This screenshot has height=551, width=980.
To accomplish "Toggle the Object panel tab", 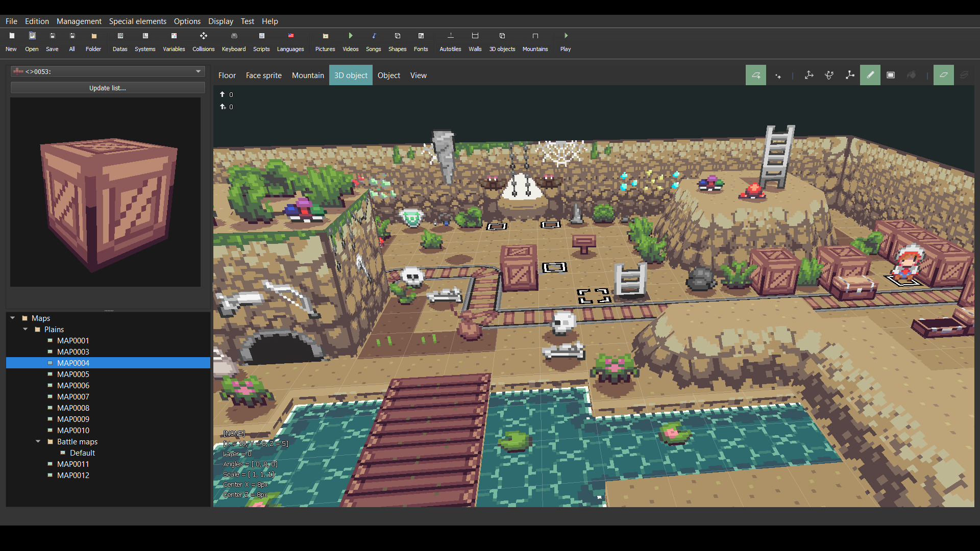I will click(x=389, y=74).
